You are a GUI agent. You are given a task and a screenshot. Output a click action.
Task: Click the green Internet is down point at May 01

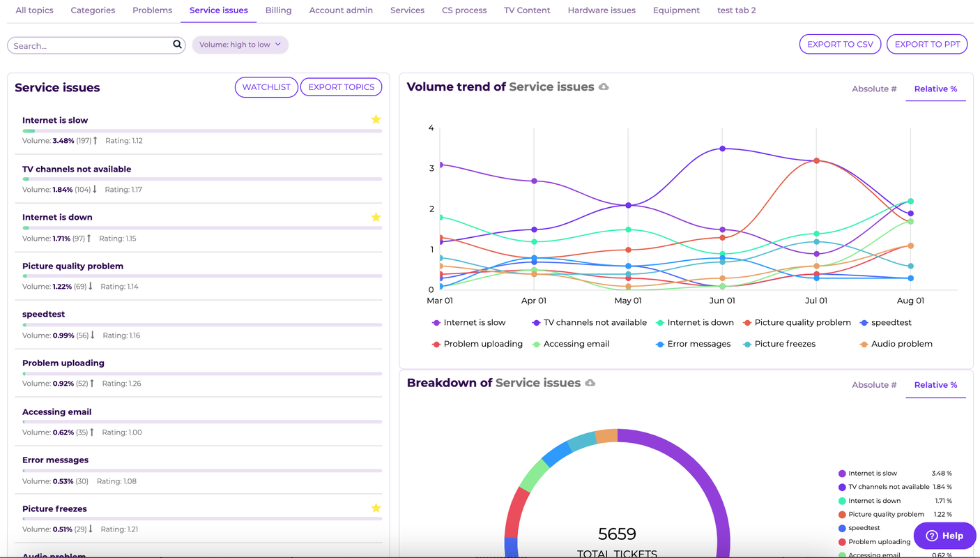[628, 229]
